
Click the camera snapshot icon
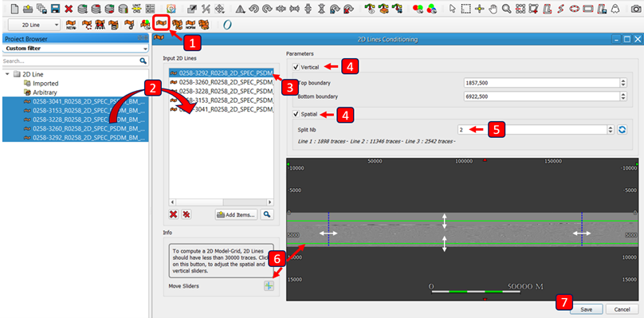(x=636, y=8)
